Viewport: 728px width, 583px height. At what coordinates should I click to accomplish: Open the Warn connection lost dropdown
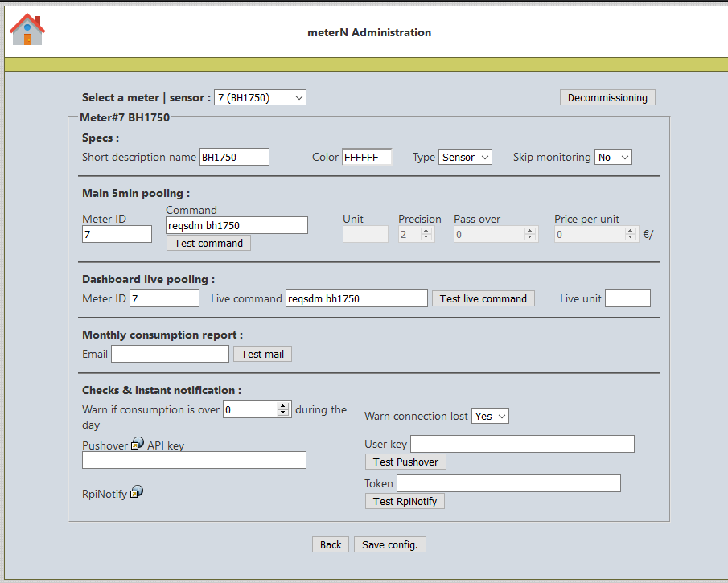[490, 416]
